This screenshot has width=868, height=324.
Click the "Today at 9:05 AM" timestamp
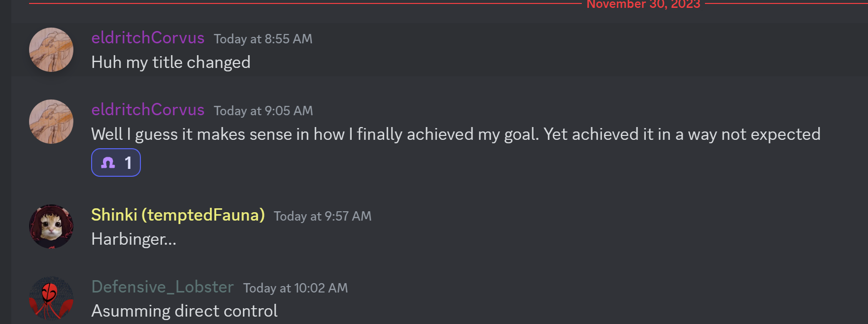pos(263,111)
